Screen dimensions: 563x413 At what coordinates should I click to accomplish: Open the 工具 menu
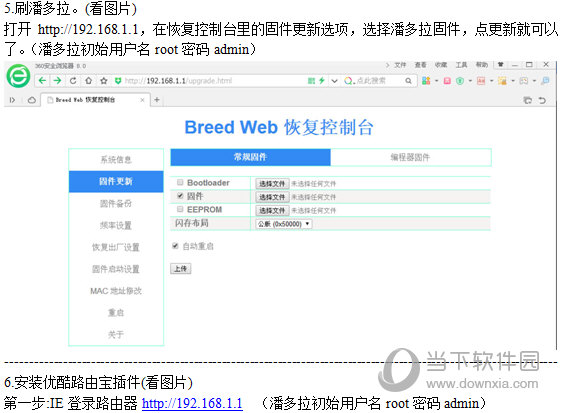point(461,65)
